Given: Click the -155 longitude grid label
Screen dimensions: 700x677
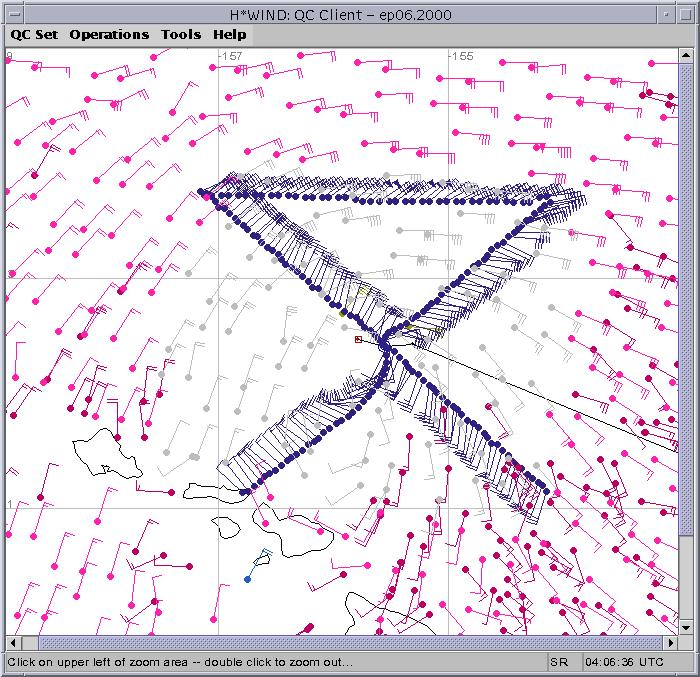Looking at the screenshot, I should pos(462,56).
